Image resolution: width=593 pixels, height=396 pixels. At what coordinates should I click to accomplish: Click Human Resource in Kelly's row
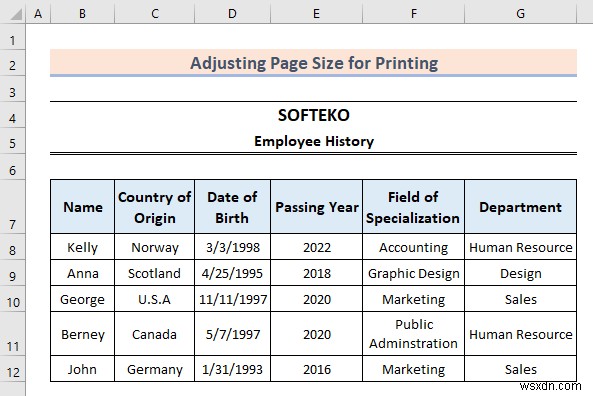pos(520,247)
